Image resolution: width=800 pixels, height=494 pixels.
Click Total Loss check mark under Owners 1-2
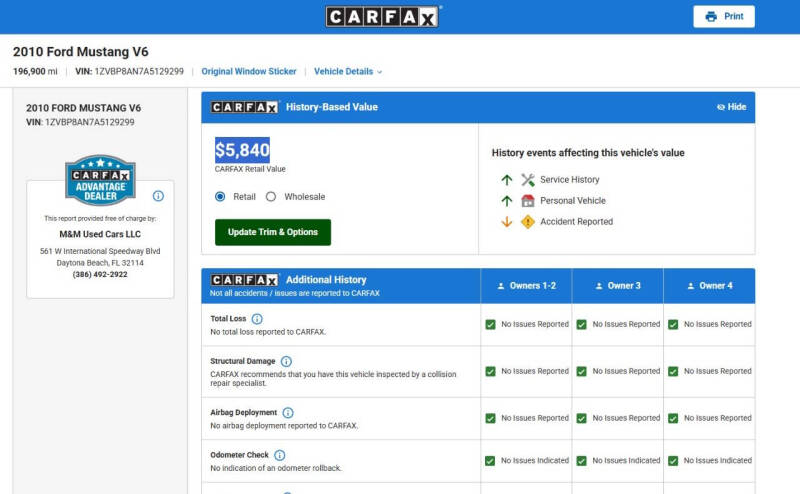coord(490,325)
